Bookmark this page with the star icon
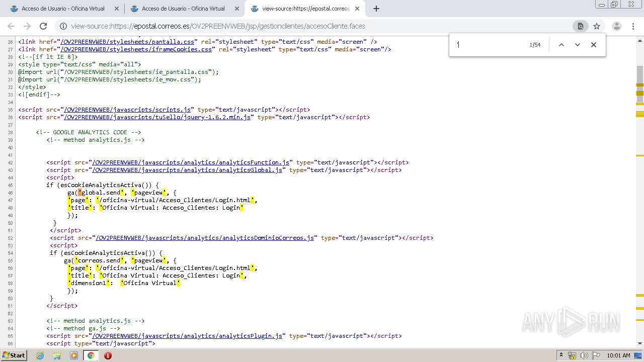644x362 pixels. click(597, 26)
